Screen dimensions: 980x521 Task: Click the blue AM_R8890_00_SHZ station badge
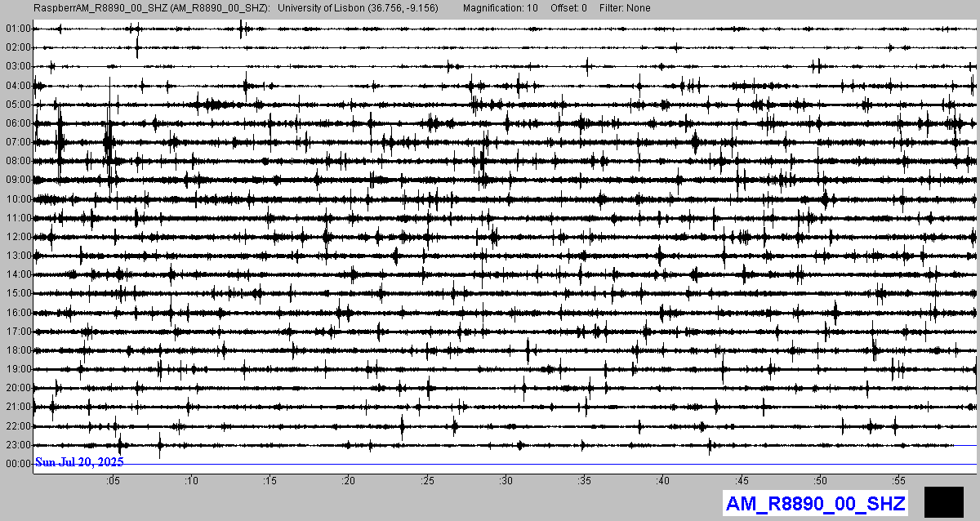pos(815,503)
